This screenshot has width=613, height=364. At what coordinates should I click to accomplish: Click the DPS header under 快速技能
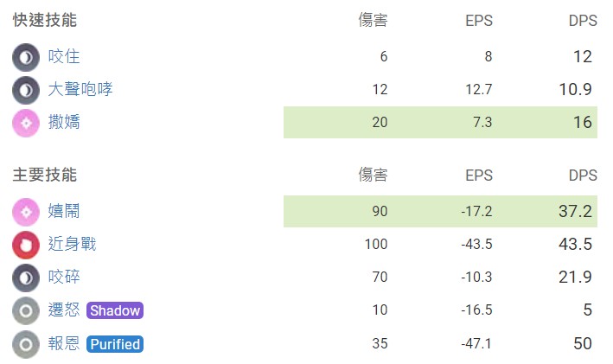click(x=583, y=21)
